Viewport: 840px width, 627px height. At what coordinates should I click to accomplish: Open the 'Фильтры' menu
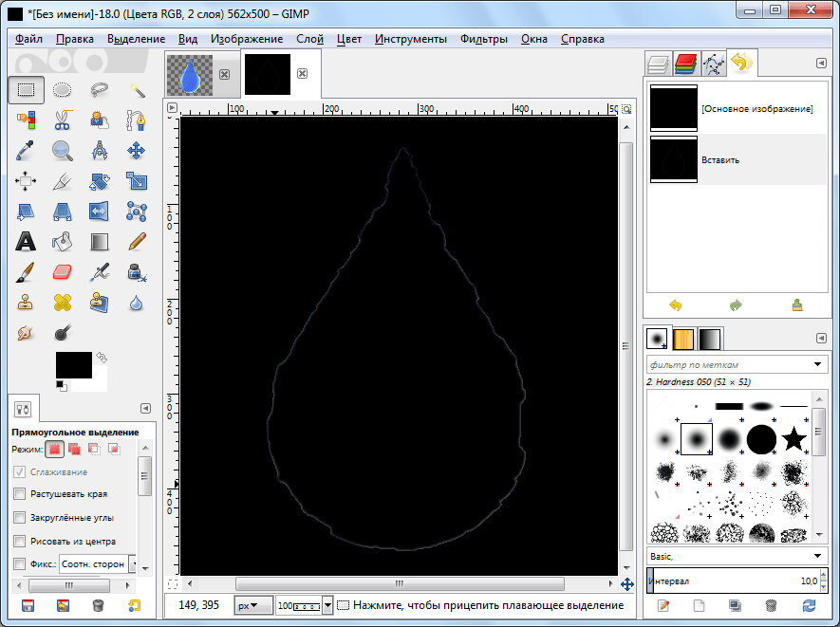[483, 39]
